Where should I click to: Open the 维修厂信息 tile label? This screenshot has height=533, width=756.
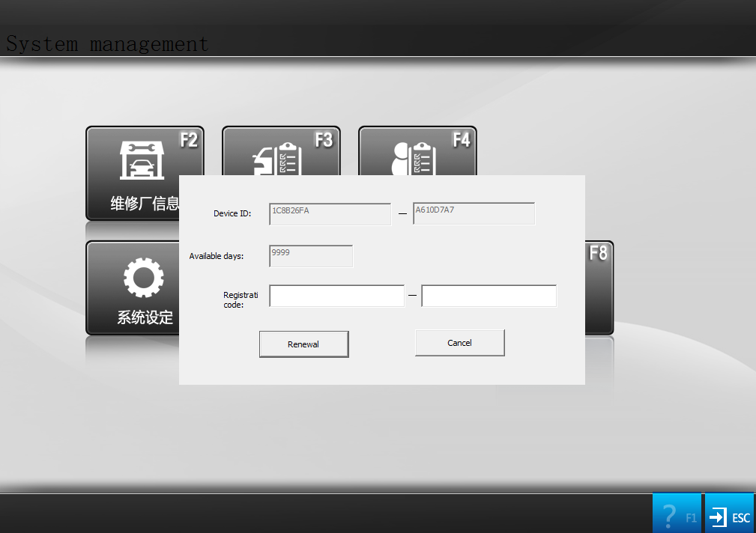(144, 204)
